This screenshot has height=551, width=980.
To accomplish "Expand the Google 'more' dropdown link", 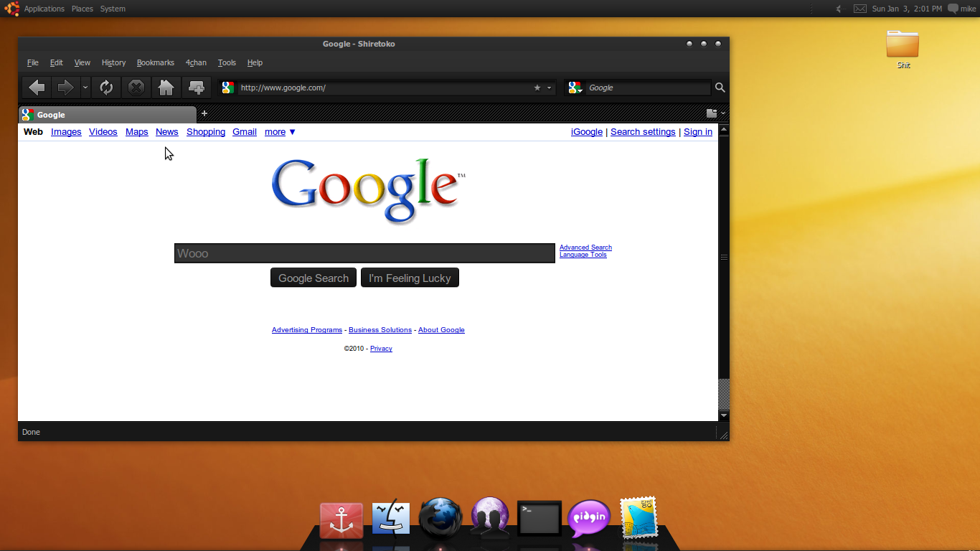I will (280, 132).
